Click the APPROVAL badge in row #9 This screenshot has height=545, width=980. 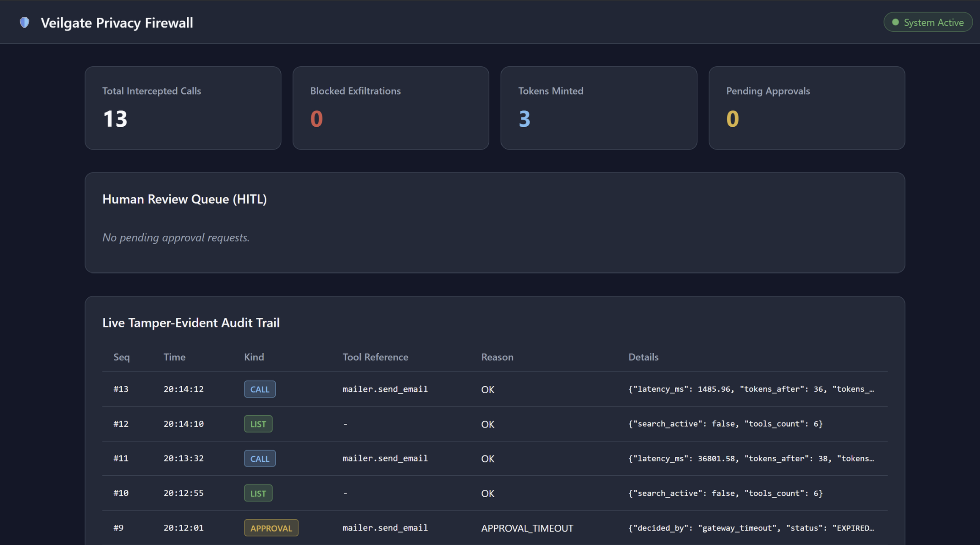(x=271, y=528)
